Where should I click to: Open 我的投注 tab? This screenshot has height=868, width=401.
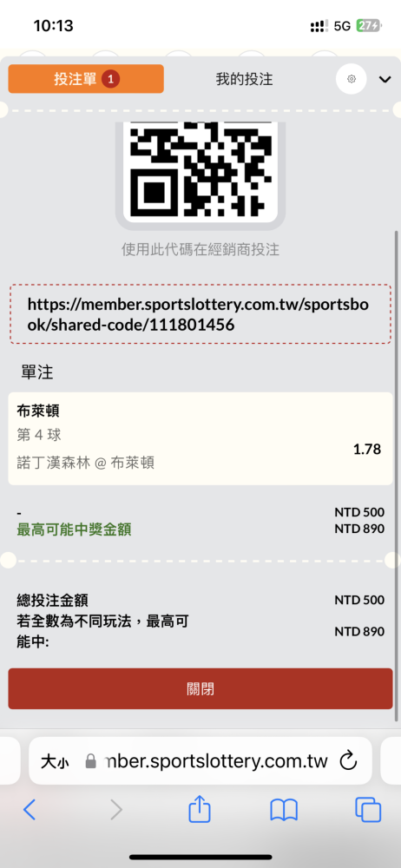pos(244,79)
